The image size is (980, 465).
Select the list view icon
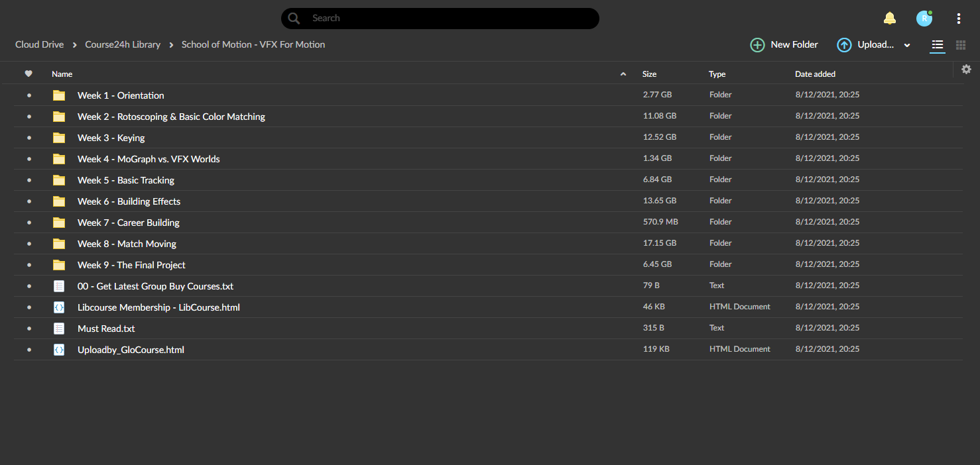click(938, 45)
